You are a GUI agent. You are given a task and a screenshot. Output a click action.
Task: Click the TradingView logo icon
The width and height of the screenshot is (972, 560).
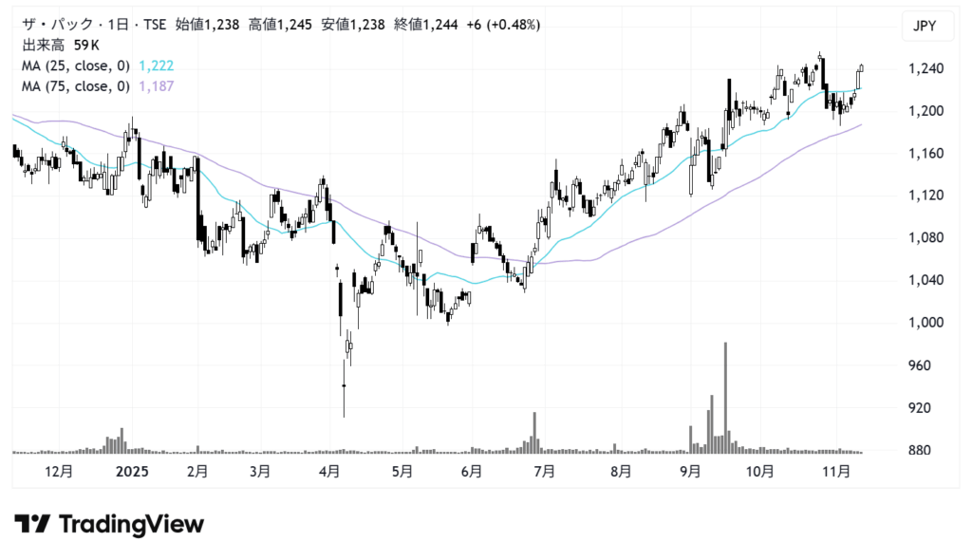[33, 524]
